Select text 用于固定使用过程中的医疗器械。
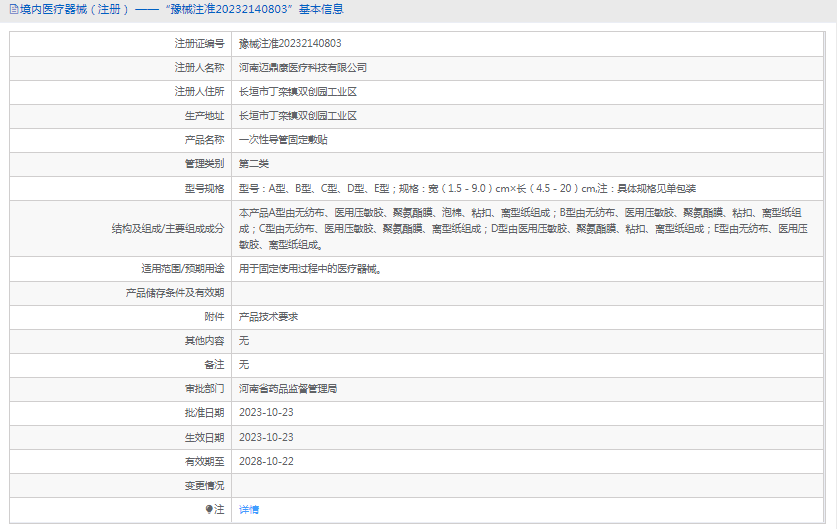The image size is (837, 529). pyautogui.click(x=312, y=269)
